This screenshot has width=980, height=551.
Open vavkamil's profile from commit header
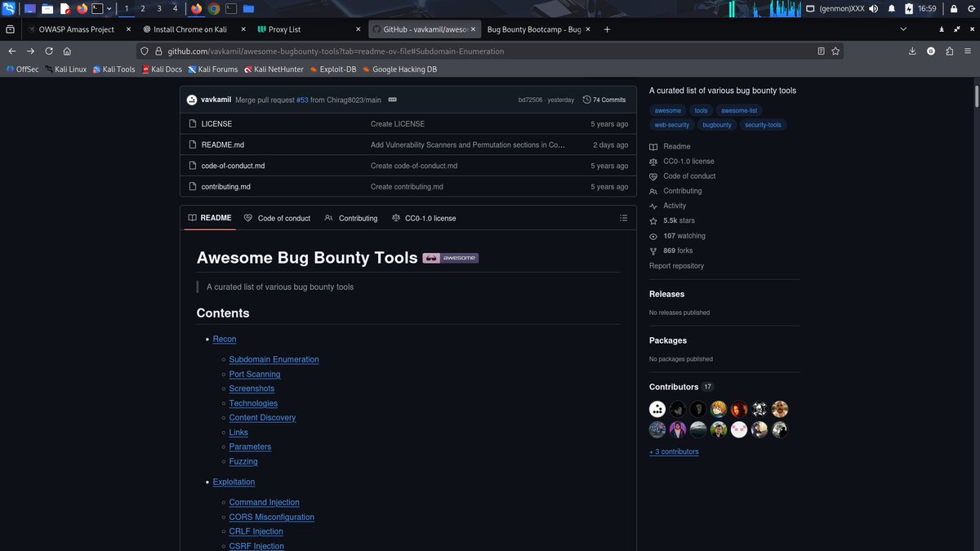tap(216, 100)
